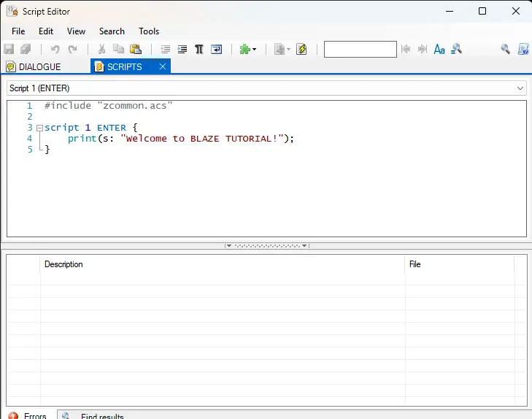Close the SCRIPTS tab

[x=163, y=66]
